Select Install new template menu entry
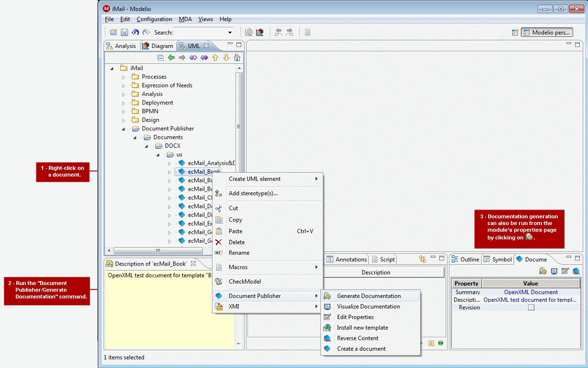Screen dimensions: 588x368 tap(370, 328)
